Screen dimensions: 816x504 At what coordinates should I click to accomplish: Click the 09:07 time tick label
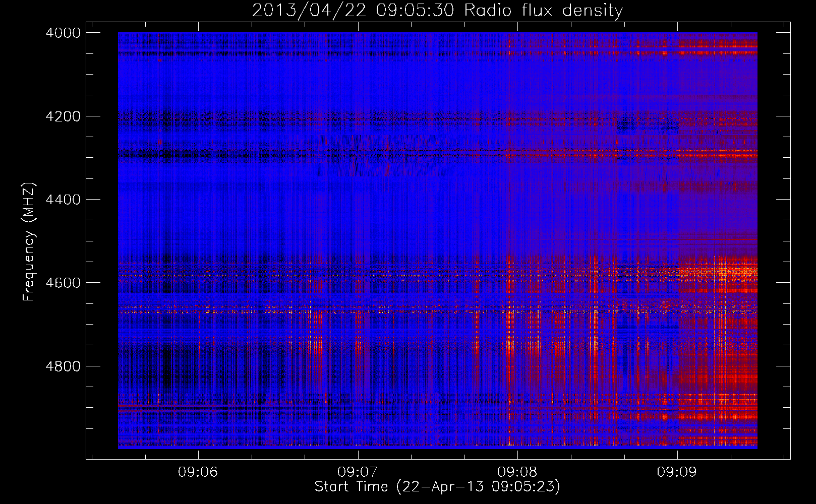point(358,472)
